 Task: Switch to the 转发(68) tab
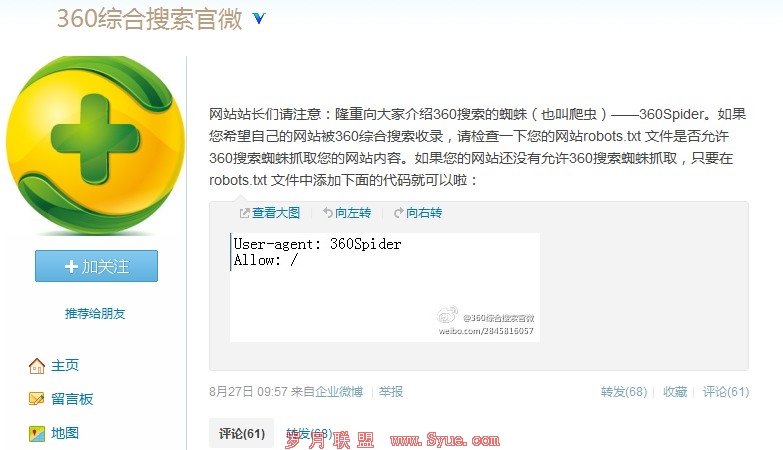pos(309,433)
